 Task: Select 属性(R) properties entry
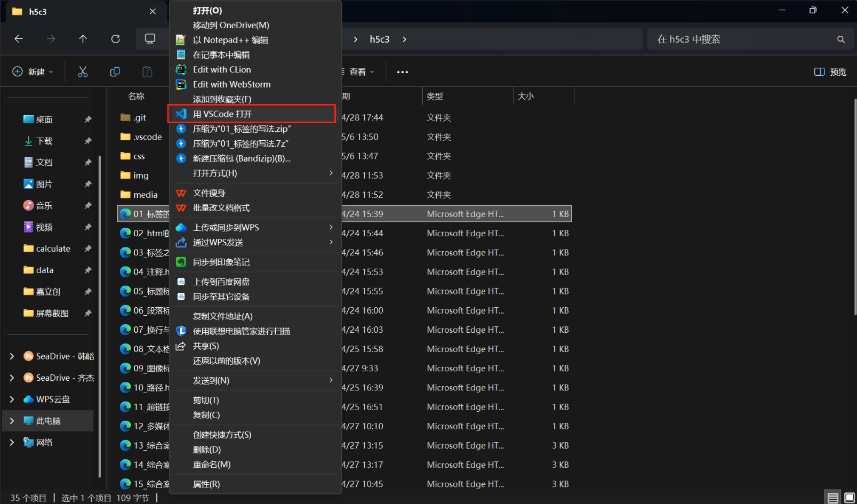point(255,484)
